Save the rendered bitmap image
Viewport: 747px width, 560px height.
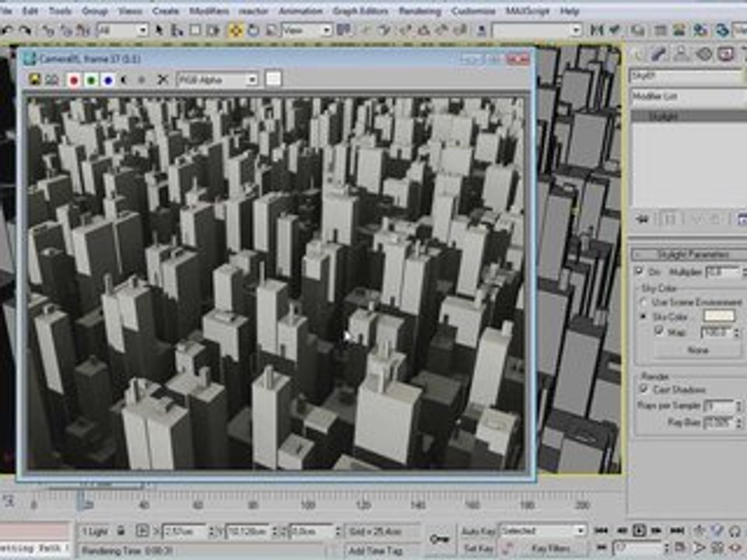click(33, 79)
